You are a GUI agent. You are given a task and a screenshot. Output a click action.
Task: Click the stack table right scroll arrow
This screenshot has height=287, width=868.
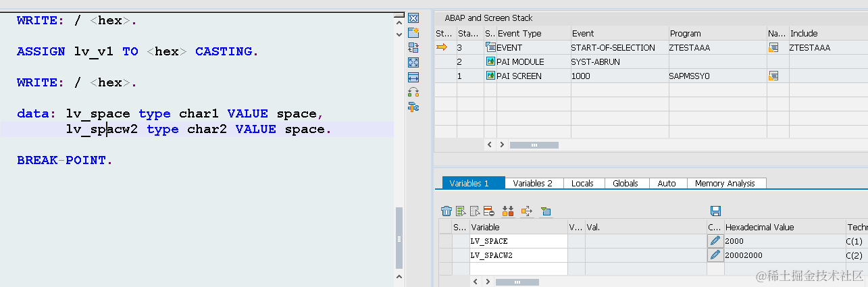coord(502,145)
